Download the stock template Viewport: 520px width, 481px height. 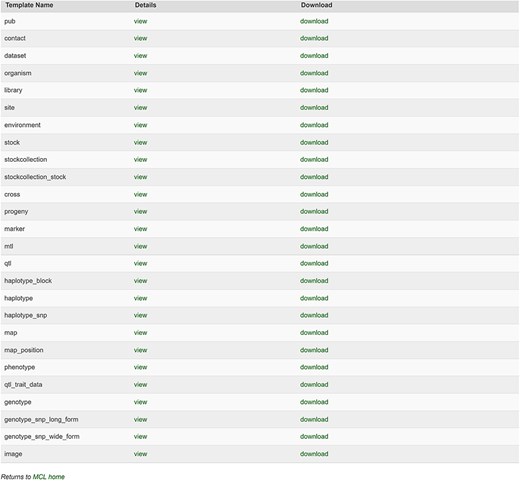[x=314, y=142]
